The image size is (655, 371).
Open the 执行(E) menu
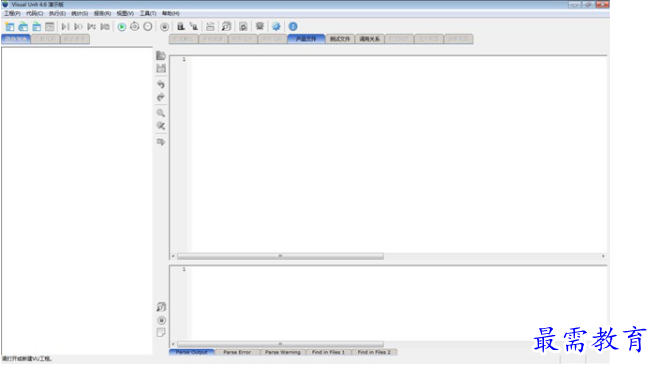click(57, 13)
